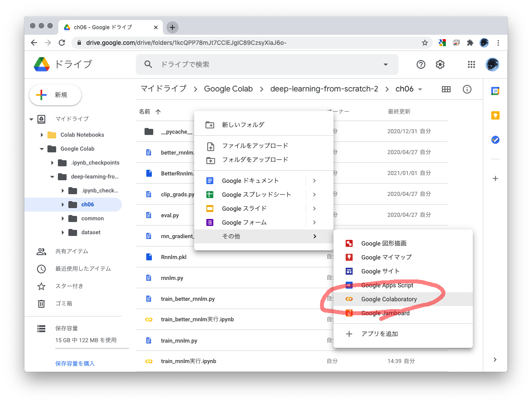Open the Google apps grid
This screenshot has height=404, width=532.
click(471, 64)
